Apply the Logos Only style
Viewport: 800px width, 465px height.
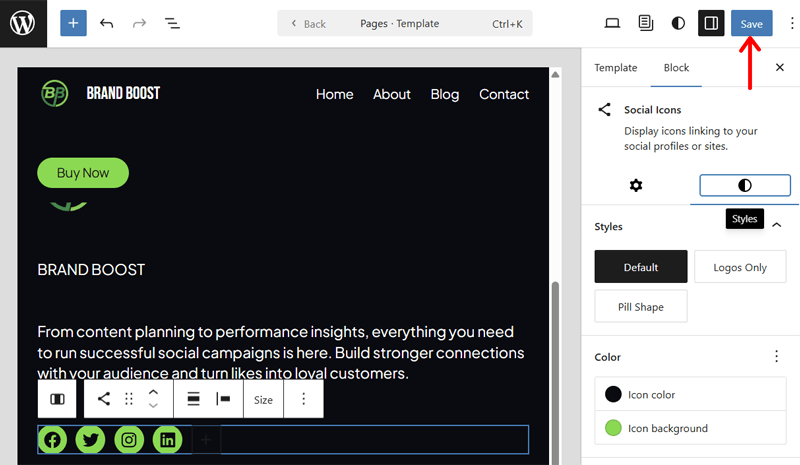pyautogui.click(x=740, y=267)
